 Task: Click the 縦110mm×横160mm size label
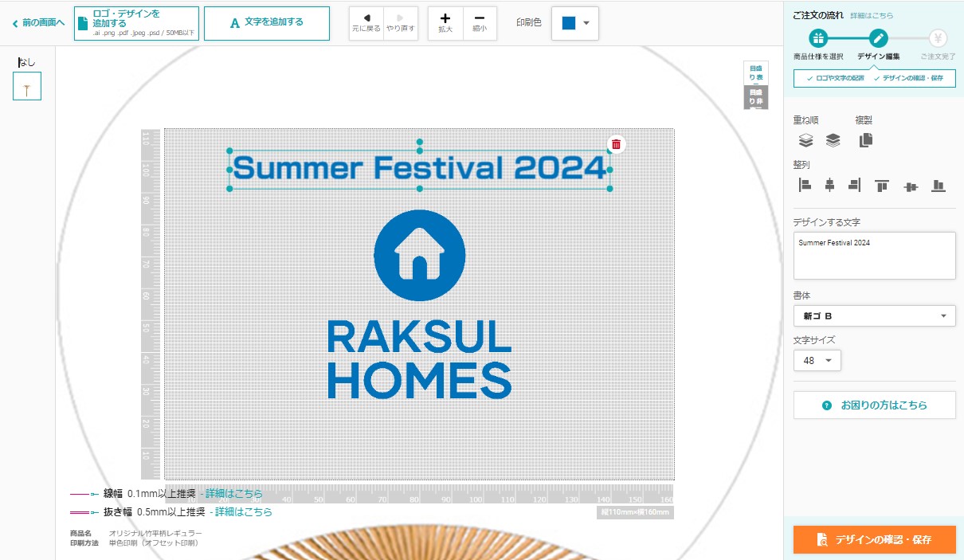636,512
